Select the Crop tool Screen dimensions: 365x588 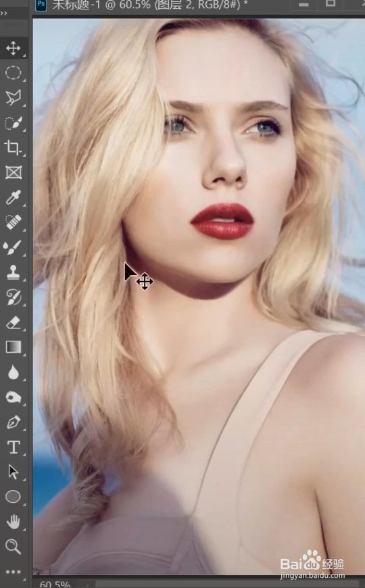[13, 148]
